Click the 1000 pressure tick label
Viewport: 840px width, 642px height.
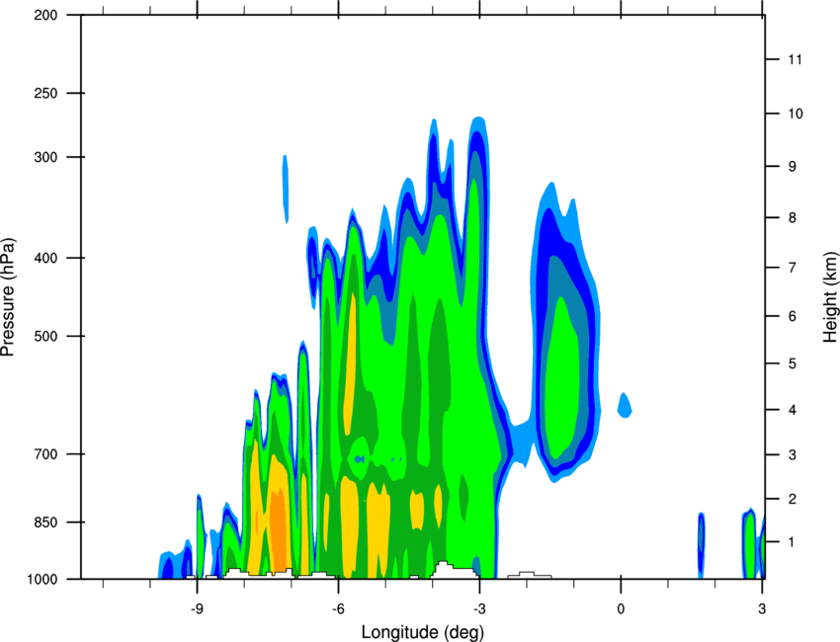point(42,580)
